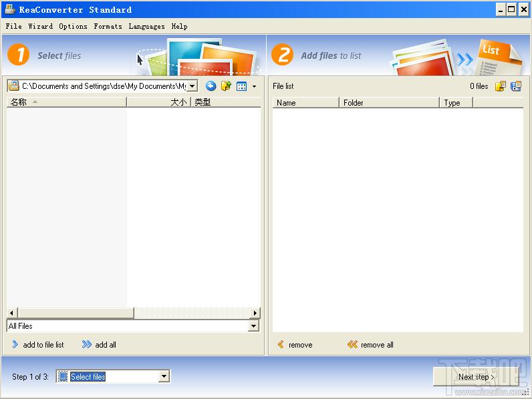Go up one folder level icon

pyautogui.click(x=226, y=86)
